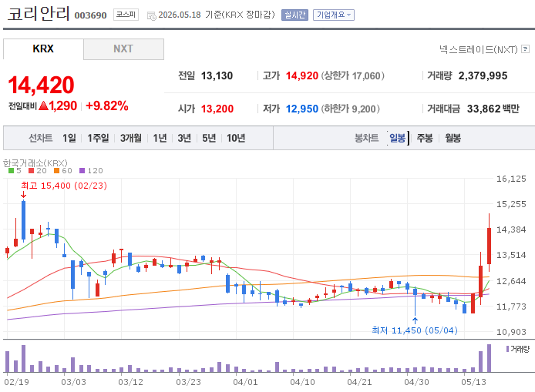Click the change percentage +9.82%
Screen dimensions: 535x392
point(107,106)
